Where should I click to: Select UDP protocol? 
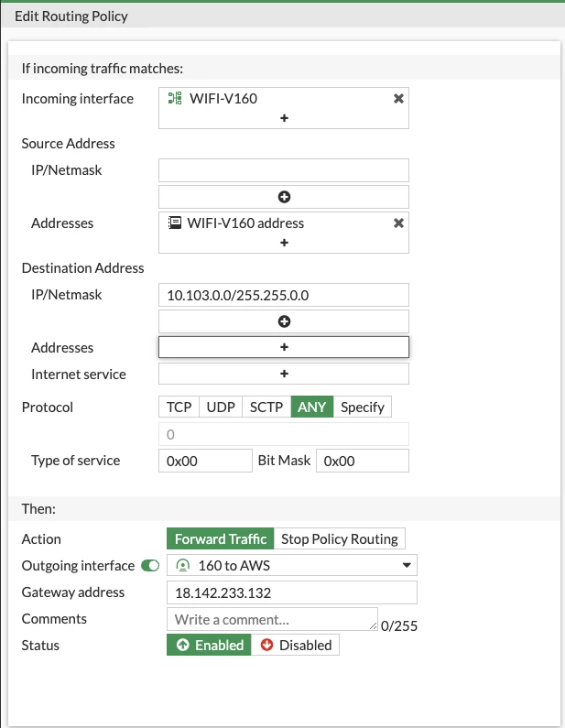221,407
